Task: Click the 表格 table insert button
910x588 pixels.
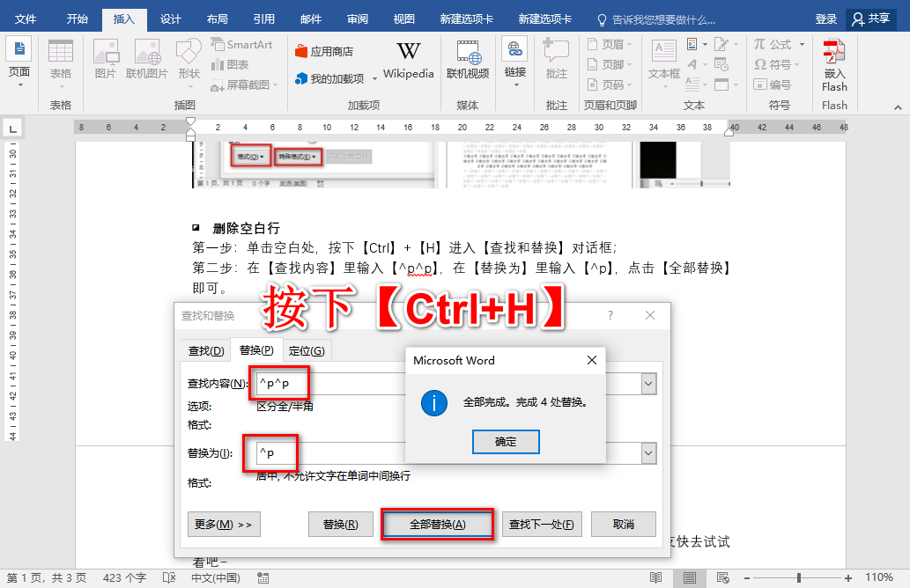Action: 61,62
